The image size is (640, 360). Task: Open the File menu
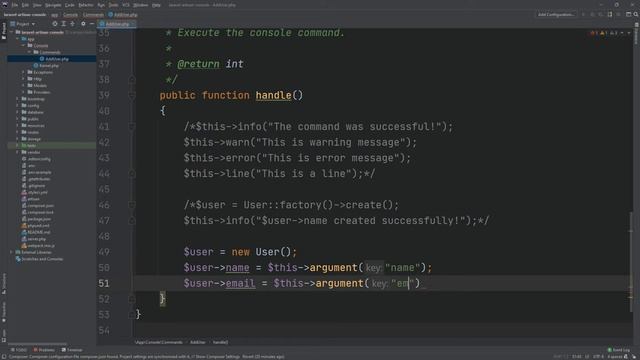(15, 5)
